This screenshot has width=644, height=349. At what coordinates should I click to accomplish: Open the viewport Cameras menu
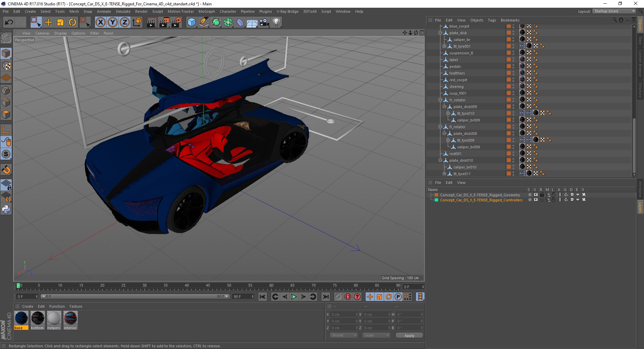pyautogui.click(x=42, y=33)
